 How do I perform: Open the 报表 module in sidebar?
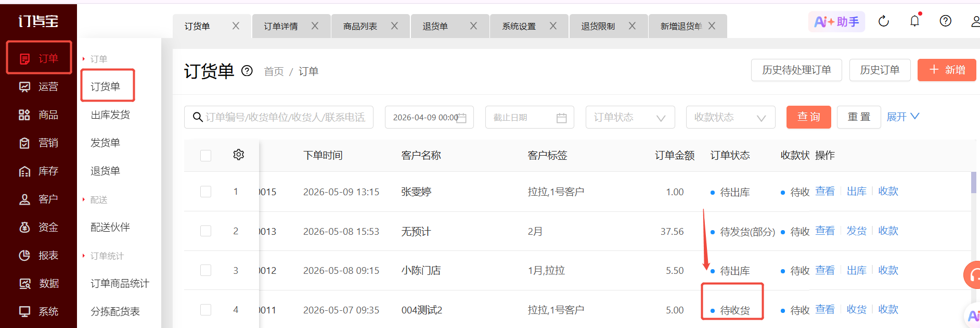(38, 255)
